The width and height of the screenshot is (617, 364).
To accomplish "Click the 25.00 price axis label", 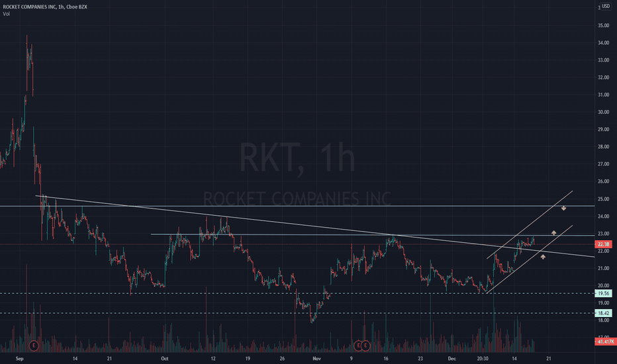I will [x=603, y=199].
